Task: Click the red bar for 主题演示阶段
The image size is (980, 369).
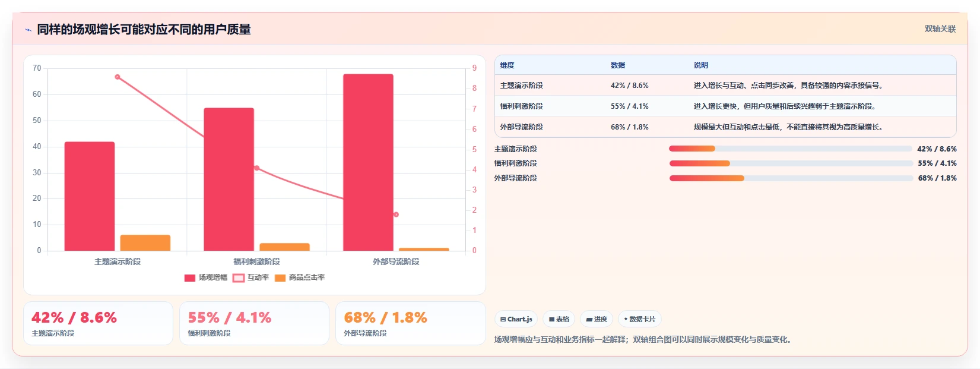Action: point(90,196)
